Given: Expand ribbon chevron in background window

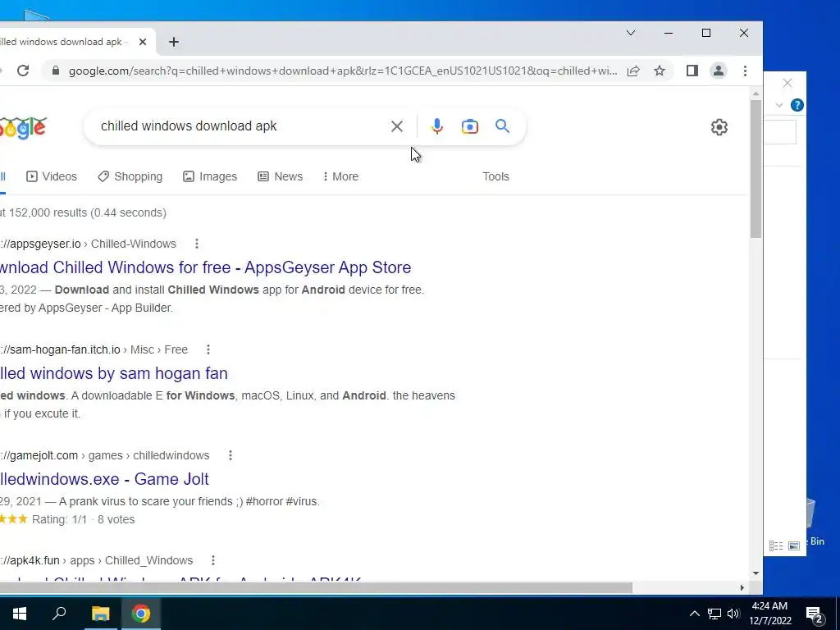Looking at the screenshot, I should pos(779,105).
